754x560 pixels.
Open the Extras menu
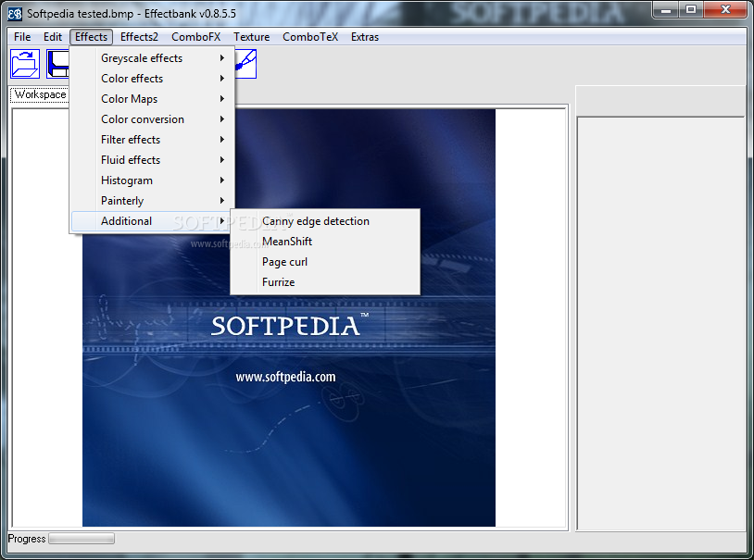[365, 37]
